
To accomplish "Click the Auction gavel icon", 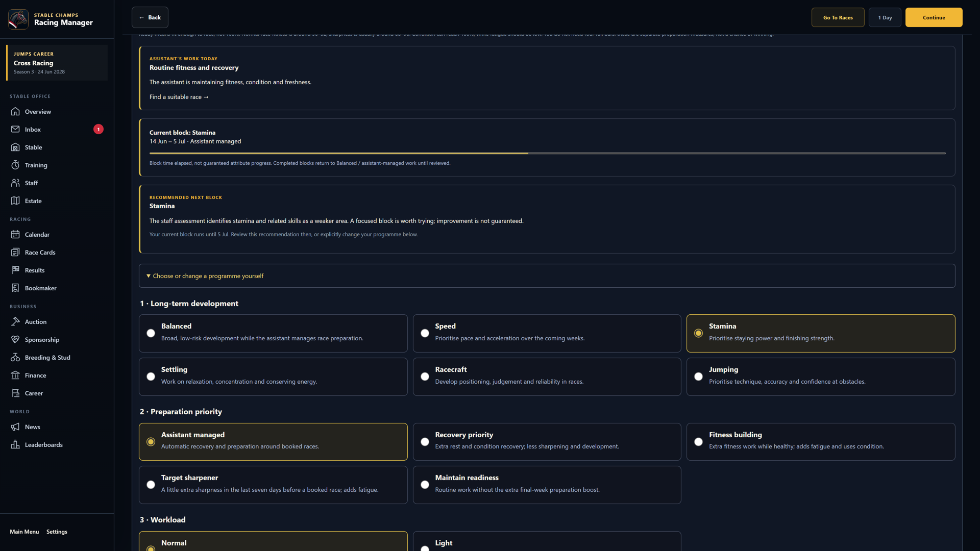I will coord(15,321).
